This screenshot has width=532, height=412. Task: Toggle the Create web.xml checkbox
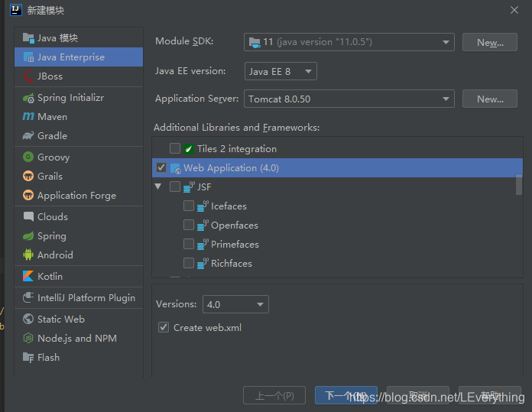[x=164, y=327]
